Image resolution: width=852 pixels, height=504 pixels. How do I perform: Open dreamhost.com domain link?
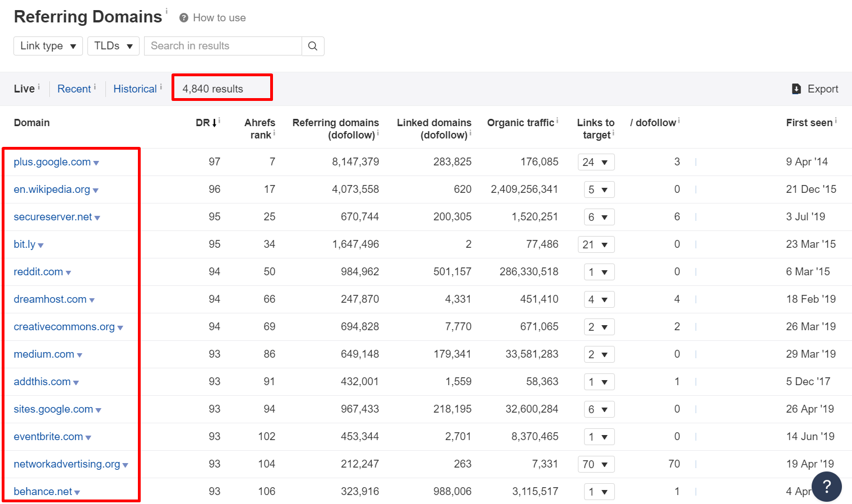tap(50, 299)
